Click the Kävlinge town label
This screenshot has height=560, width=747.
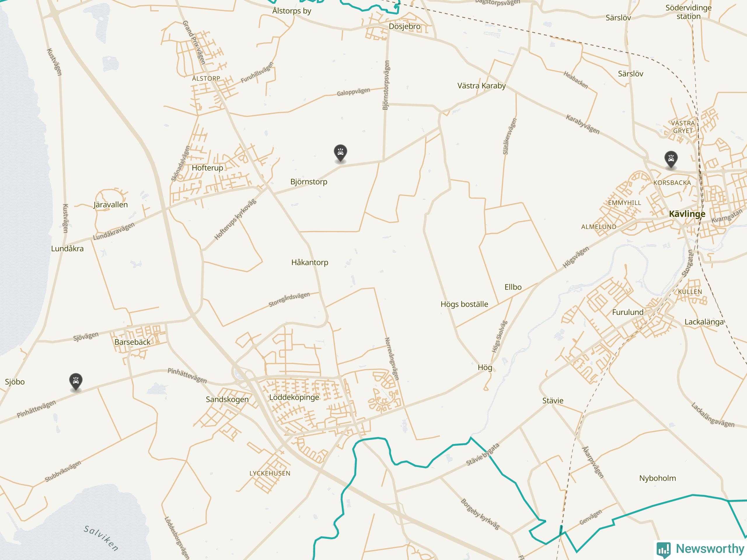tap(687, 214)
